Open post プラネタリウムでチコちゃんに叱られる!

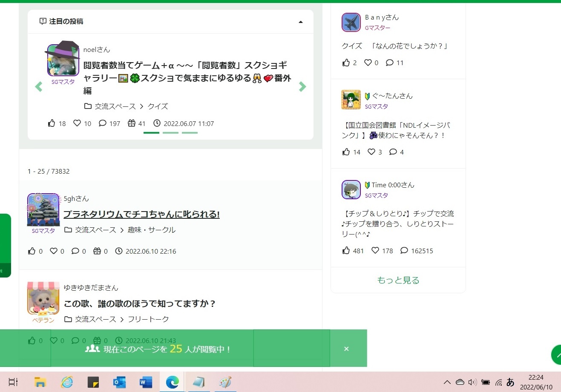[x=141, y=214]
